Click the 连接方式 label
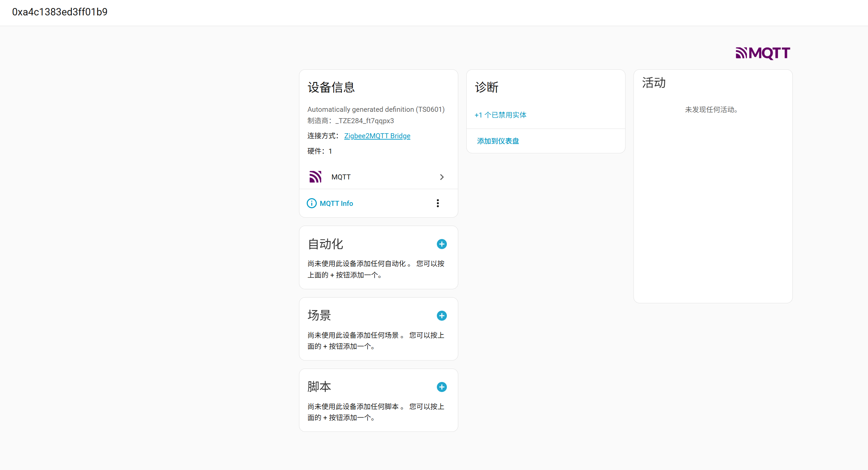Viewport: 868px width, 470px height. tap(323, 136)
